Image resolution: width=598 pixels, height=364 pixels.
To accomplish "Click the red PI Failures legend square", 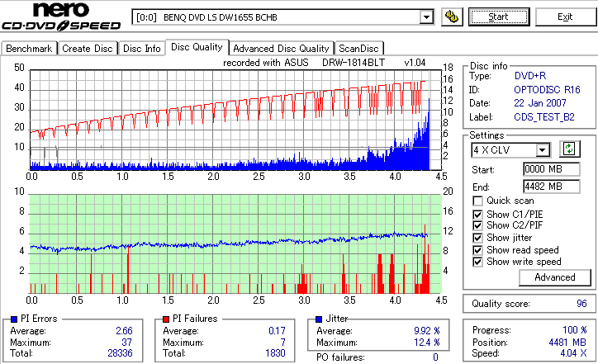I will point(166,319).
